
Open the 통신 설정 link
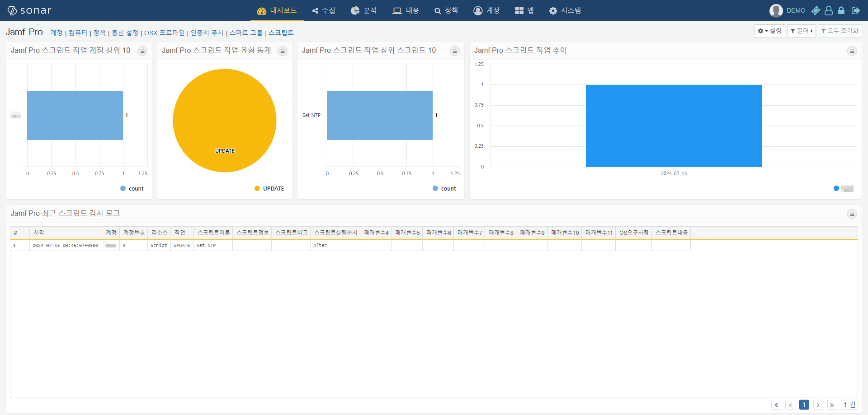(125, 33)
